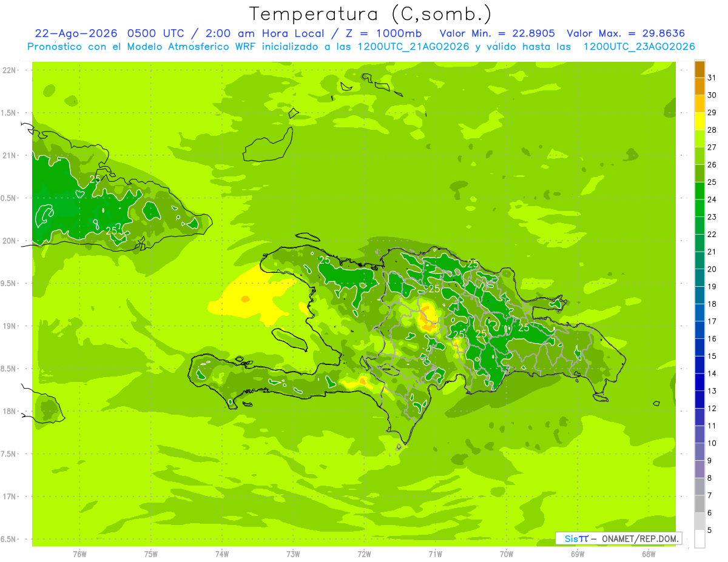Click the 'Temperatura (C,somb.)' chart title

coord(371,14)
